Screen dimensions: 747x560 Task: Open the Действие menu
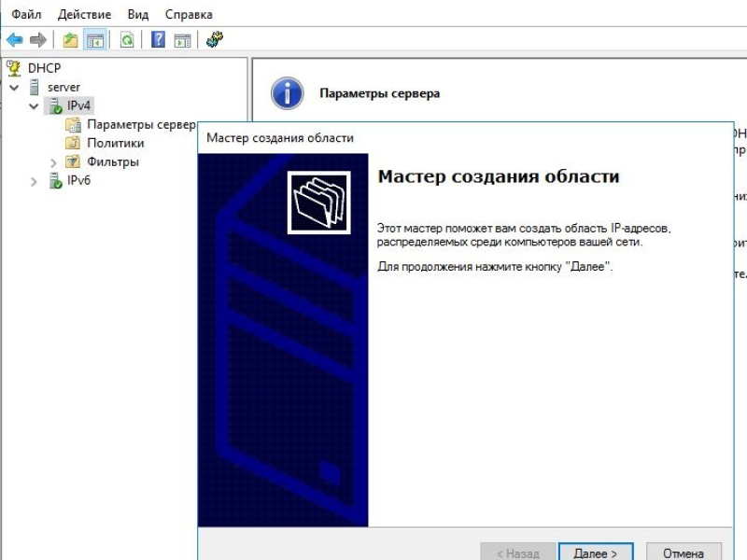tap(84, 14)
